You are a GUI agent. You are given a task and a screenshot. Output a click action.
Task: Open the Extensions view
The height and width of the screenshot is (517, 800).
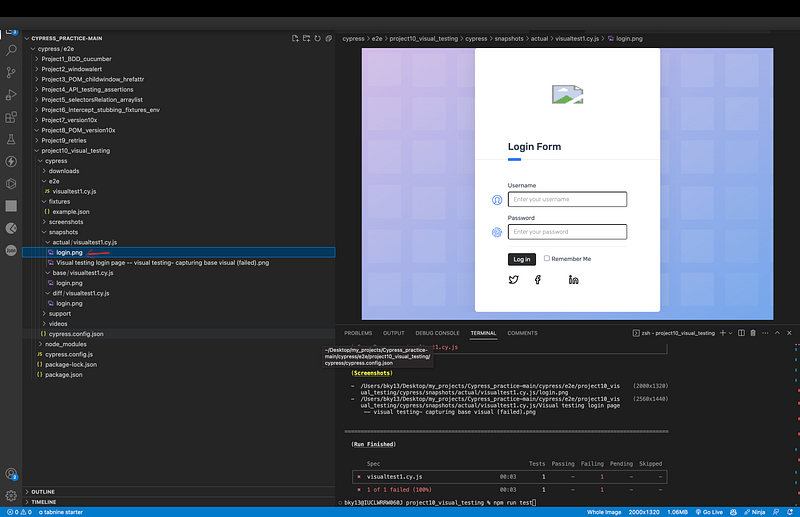coord(11,117)
